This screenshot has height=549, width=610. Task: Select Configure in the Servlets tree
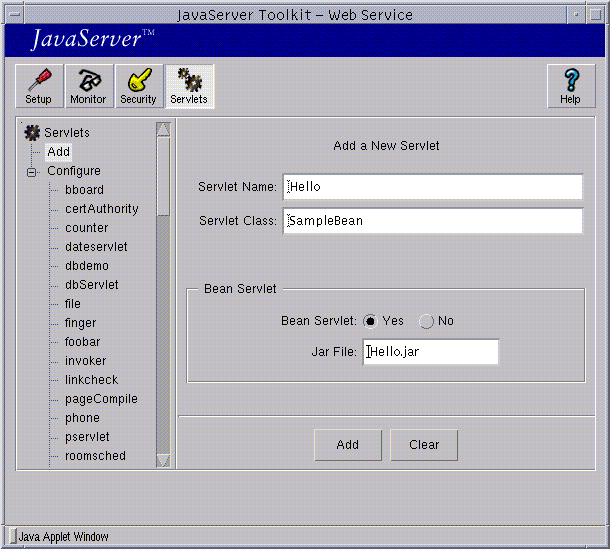74,171
